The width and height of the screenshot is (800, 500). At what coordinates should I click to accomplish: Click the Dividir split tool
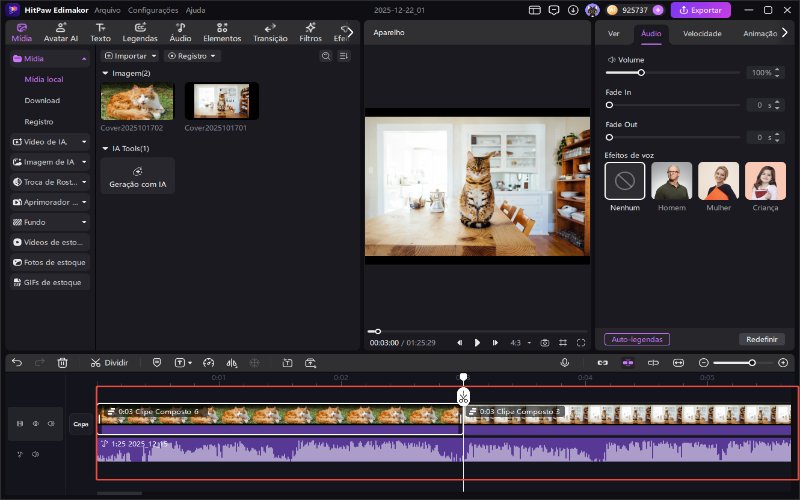click(109, 362)
